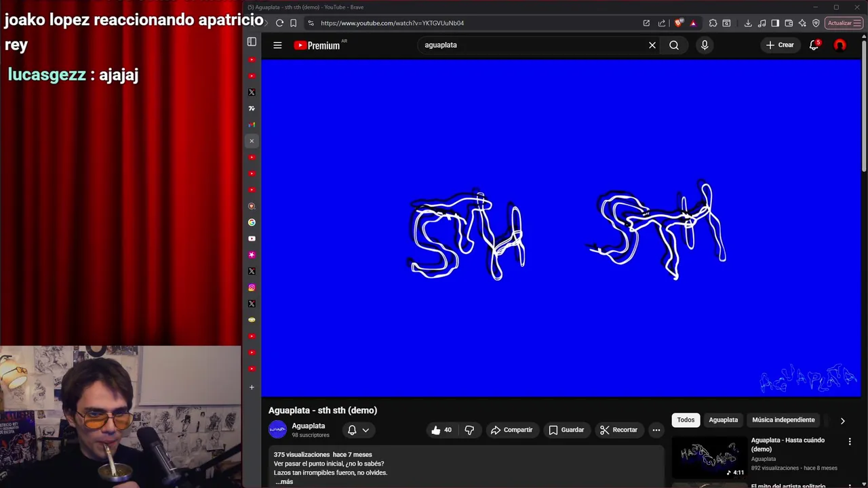Click Crear create video button
Screen dimensions: 868x488
click(780, 45)
